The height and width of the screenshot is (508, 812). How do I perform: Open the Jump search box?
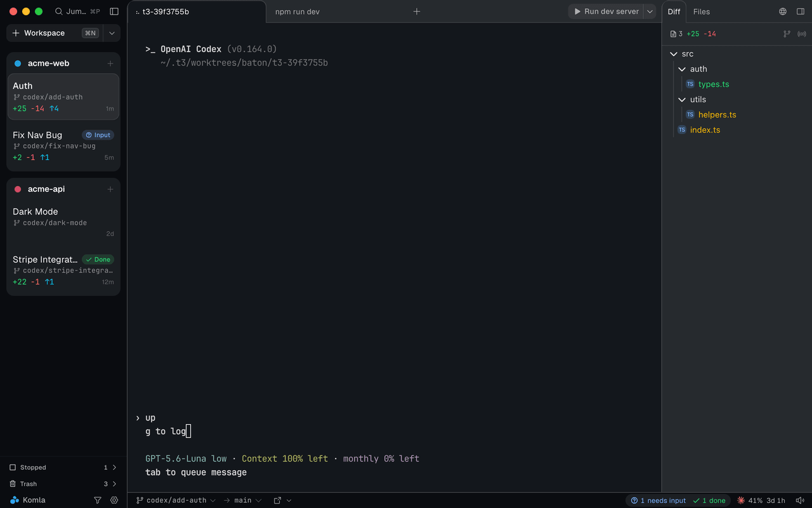coord(78,11)
